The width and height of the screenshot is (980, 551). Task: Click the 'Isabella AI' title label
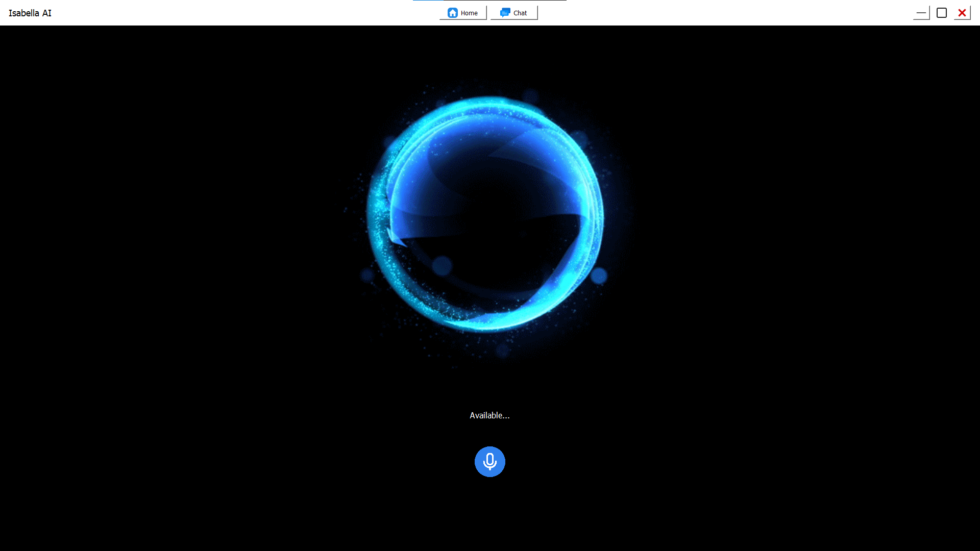coord(30,13)
